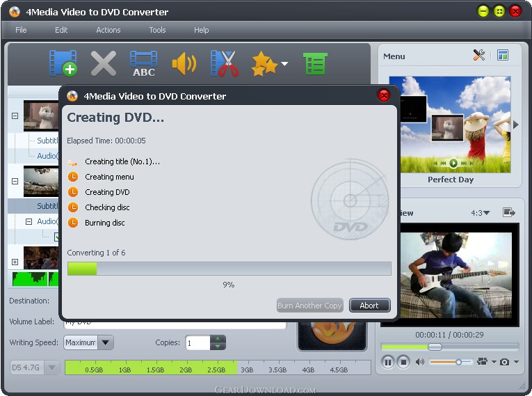Decrease the number of Copies
Viewport: 532px width, 396px height.
[x=218, y=347]
